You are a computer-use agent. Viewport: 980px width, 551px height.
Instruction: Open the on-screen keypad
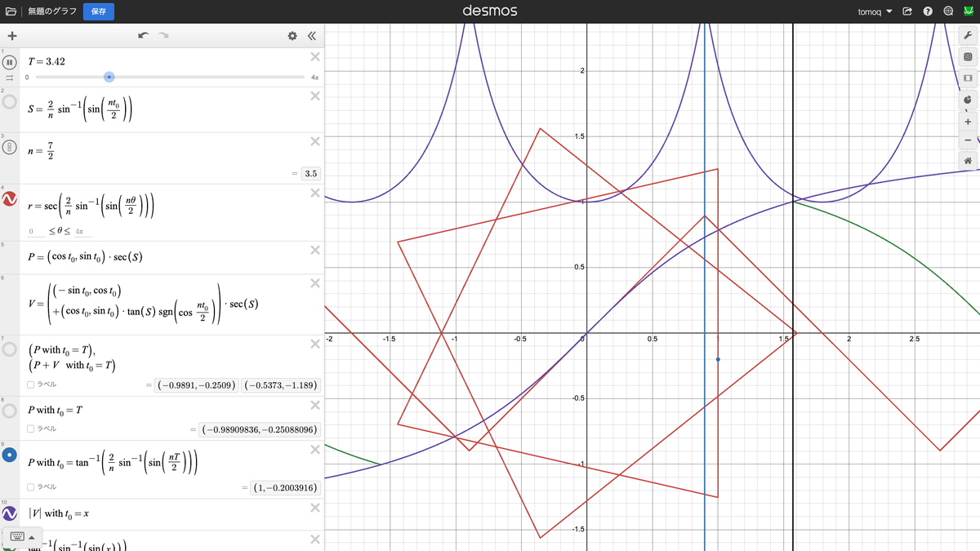click(x=21, y=538)
